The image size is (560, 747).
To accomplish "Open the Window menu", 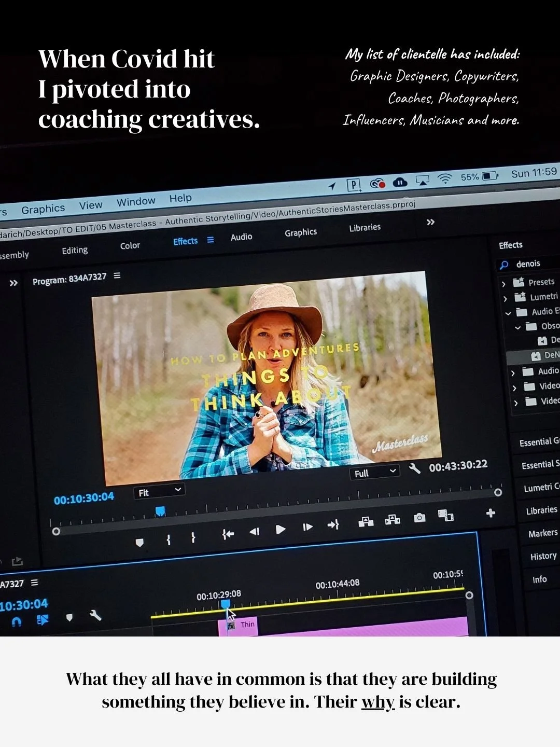I will point(136,201).
